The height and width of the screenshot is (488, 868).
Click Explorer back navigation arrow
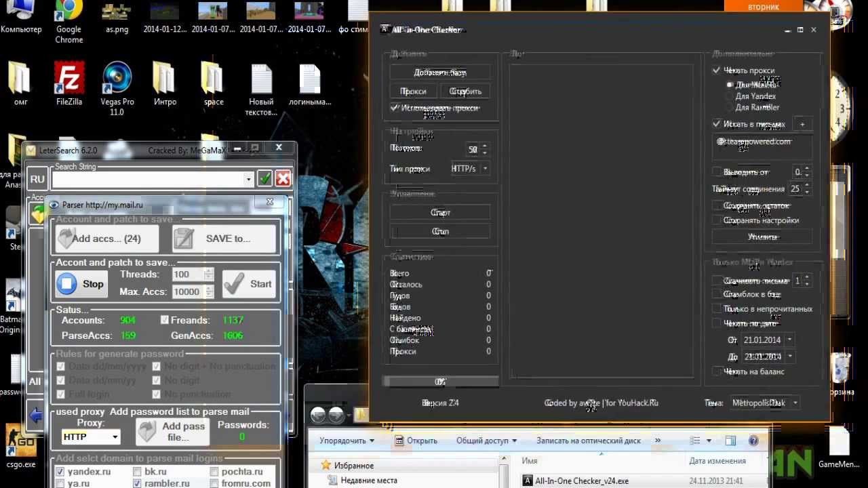pos(319,415)
